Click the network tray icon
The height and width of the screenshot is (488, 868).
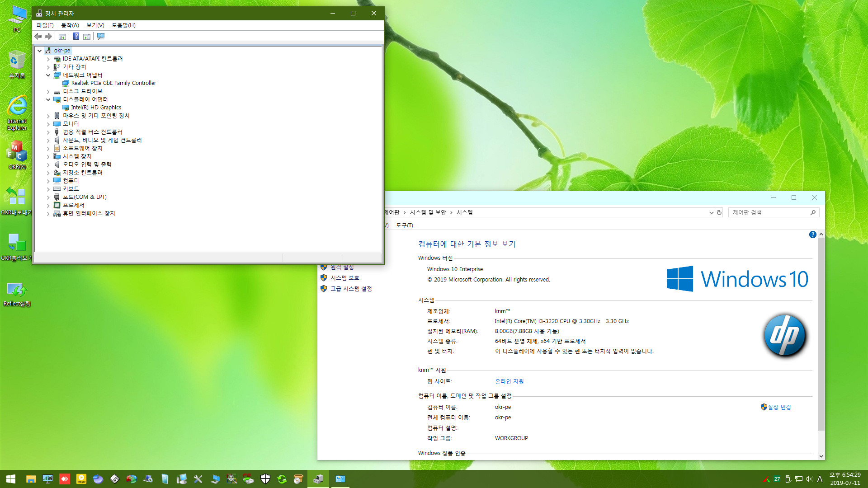click(799, 479)
